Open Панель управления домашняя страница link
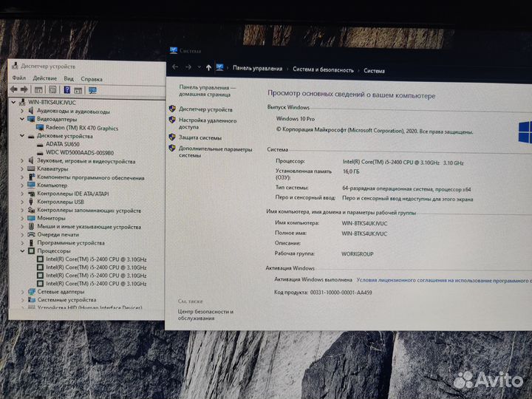The image size is (532, 399). coord(208,91)
